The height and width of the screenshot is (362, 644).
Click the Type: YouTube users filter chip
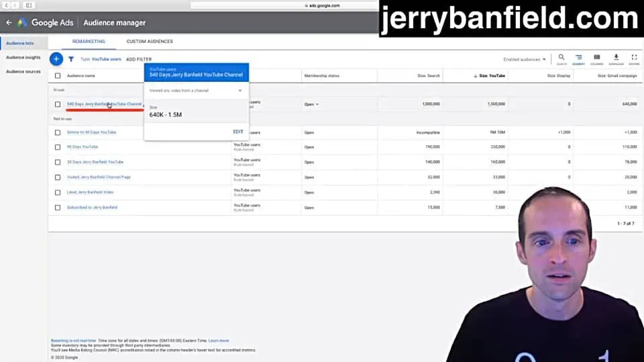click(x=101, y=59)
